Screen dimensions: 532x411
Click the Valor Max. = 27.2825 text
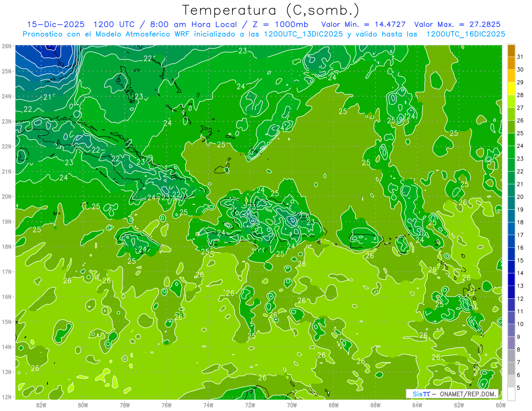pyautogui.click(x=457, y=24)
